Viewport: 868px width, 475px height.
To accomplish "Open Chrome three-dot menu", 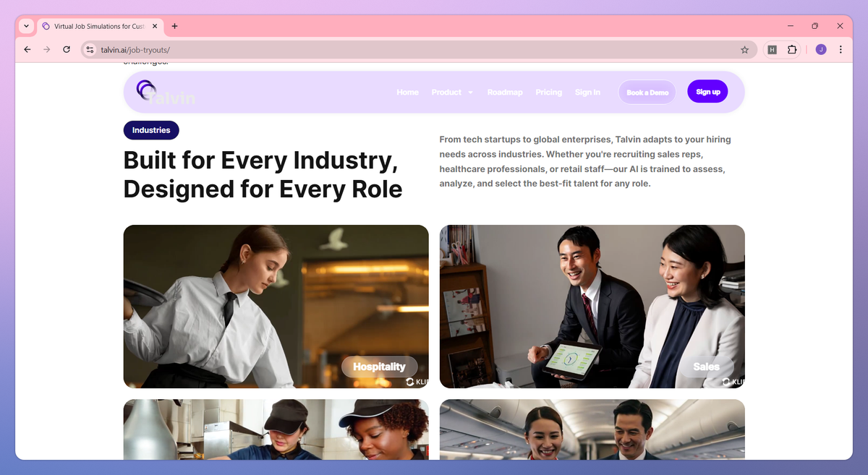I will tap(841, 50).
